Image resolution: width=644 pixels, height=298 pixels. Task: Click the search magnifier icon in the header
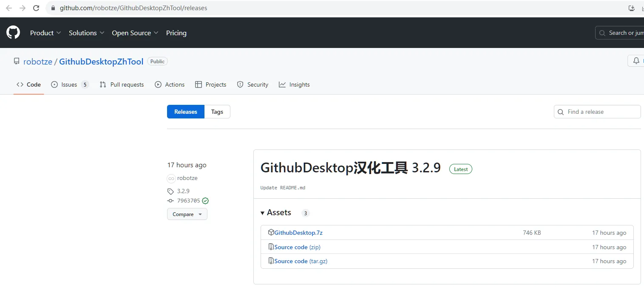coord(602,33)
